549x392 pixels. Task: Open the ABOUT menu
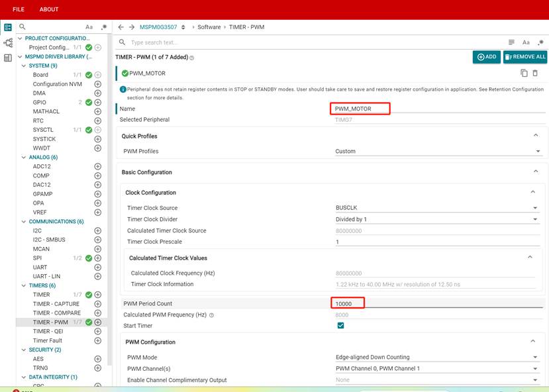coord(49,9)
